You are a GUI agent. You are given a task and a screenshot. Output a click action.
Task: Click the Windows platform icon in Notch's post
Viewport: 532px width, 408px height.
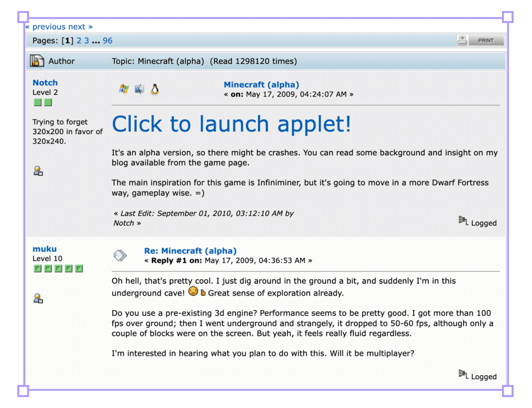point(124,89)
